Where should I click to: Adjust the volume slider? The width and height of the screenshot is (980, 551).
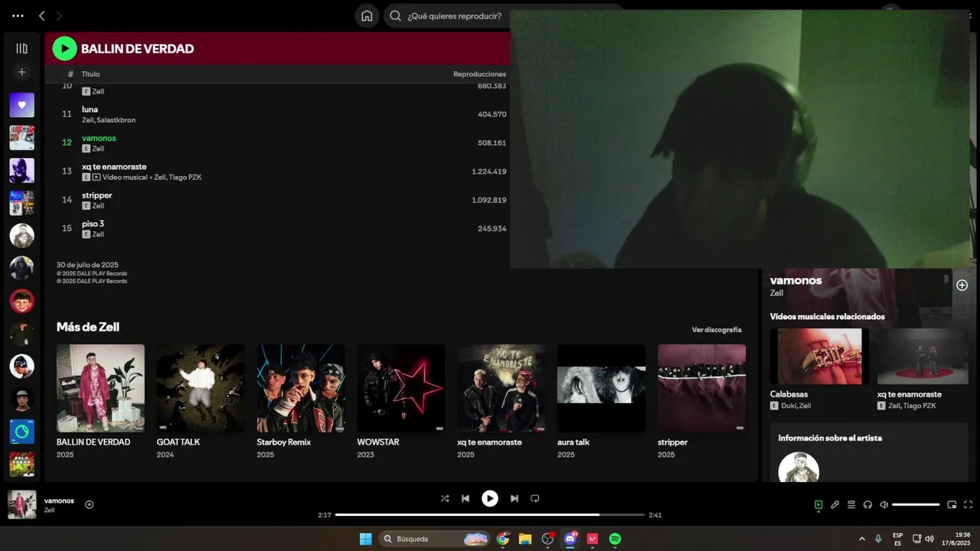pyautogui.click(x=916, y=504)
